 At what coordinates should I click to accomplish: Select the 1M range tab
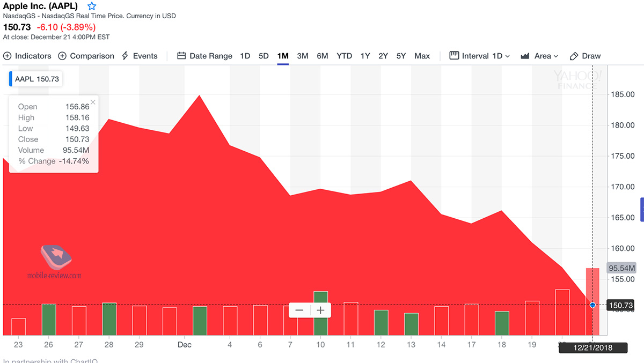click(x=283, y=56)
